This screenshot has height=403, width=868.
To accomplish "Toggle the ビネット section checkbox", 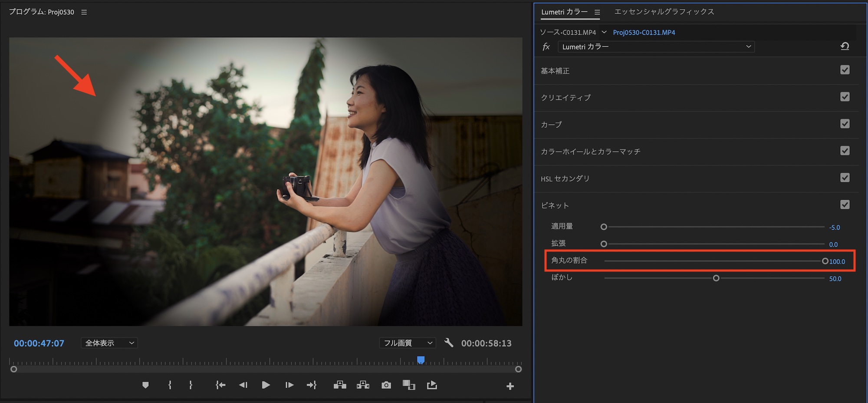I will click(x=845, y=205).
